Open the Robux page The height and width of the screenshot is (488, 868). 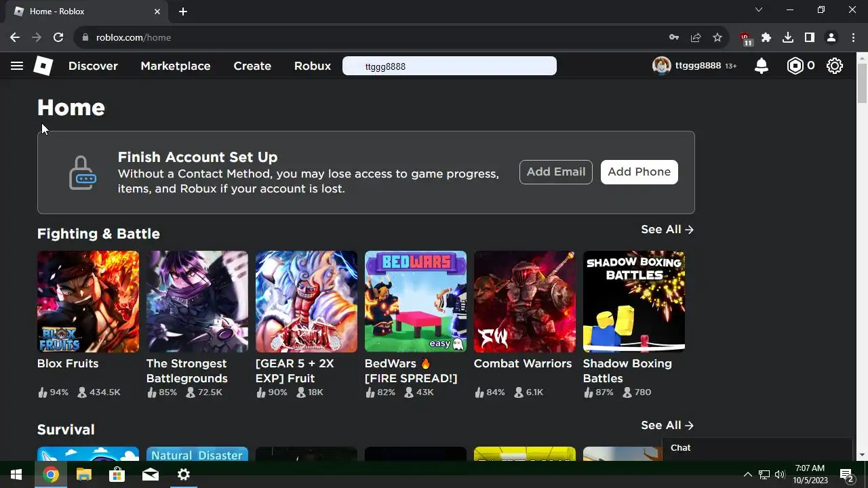tap(313, 66)
